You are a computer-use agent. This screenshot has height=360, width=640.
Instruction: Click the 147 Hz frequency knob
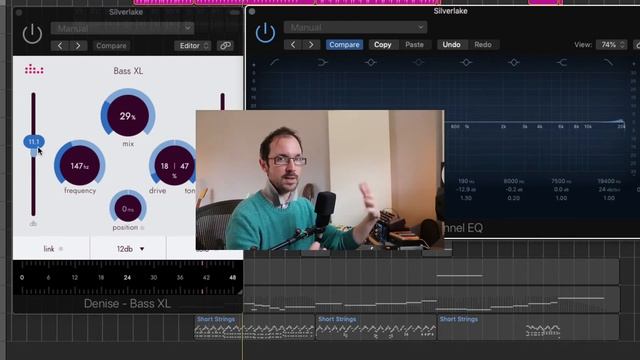80,166
